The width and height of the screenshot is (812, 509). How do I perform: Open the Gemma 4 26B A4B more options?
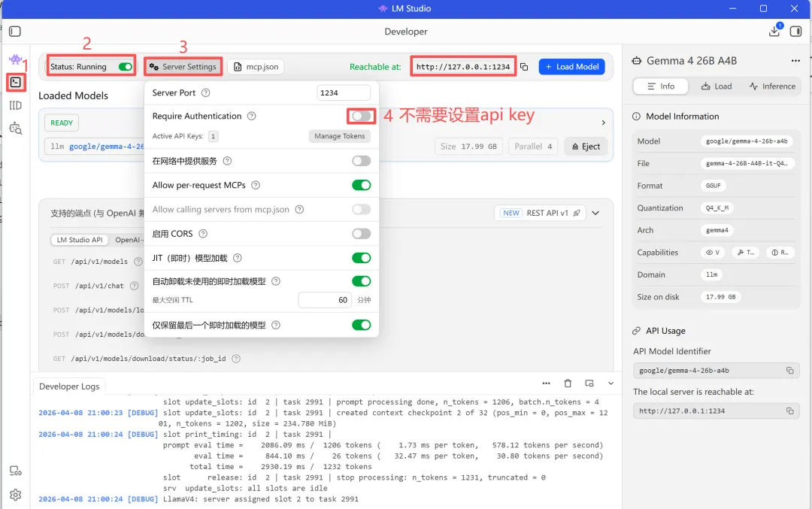[x=795, y=61]
